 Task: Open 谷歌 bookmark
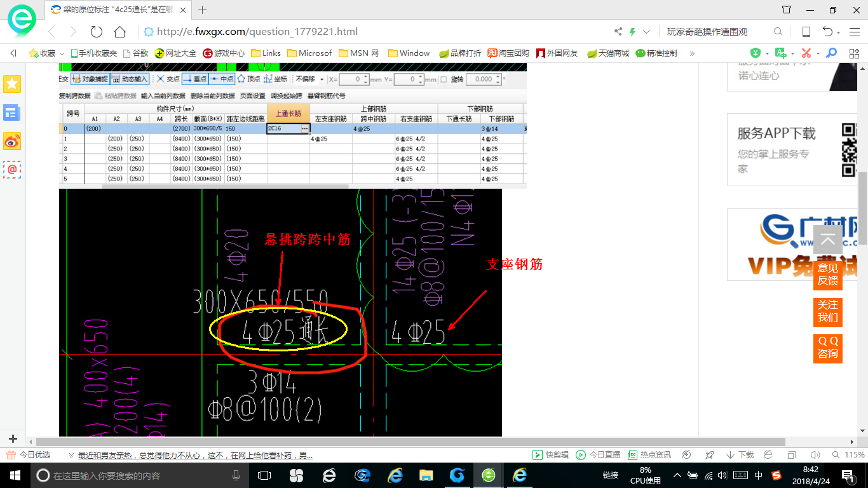point(136,53)
